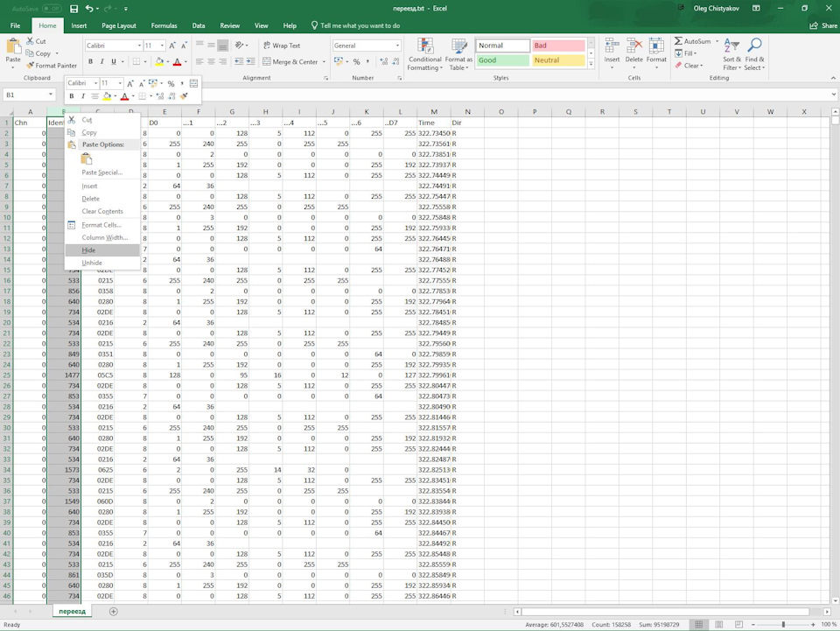Toggle Middle Align in the ribbon
This screenshot has height=631, width=840.
[211, 46]
